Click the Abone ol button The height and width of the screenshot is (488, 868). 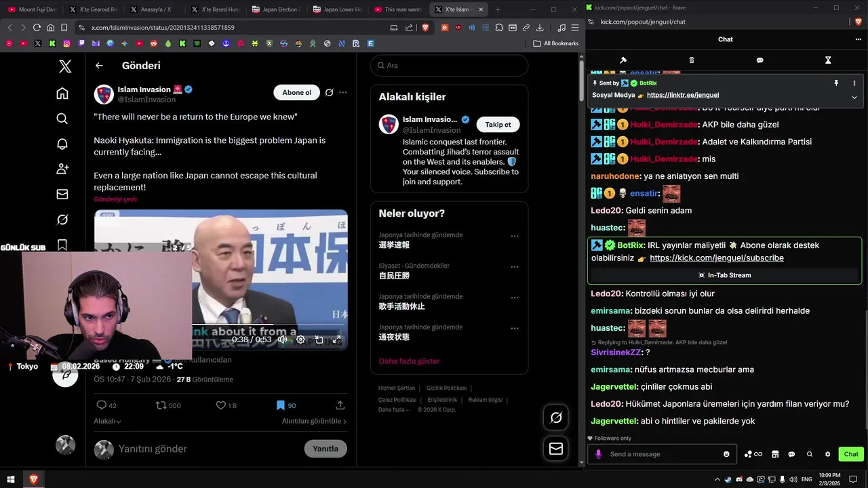[x=297, y=93]
